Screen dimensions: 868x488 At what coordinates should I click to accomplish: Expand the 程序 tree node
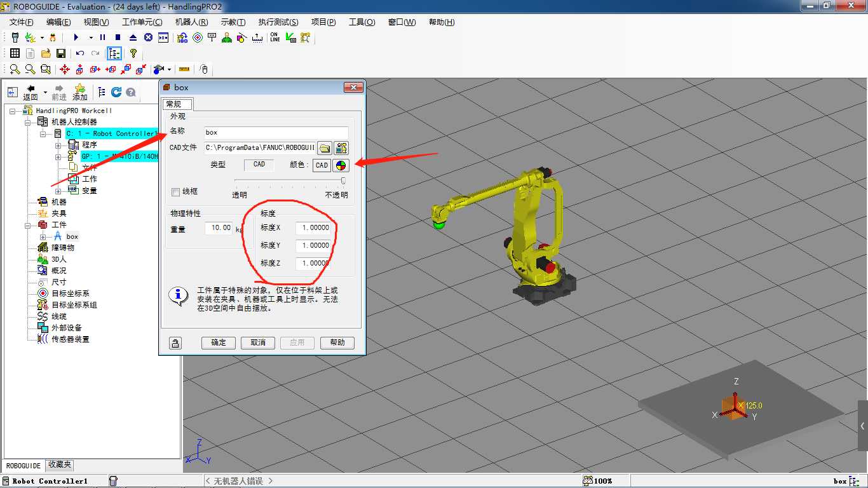click(x=58, y=145)
